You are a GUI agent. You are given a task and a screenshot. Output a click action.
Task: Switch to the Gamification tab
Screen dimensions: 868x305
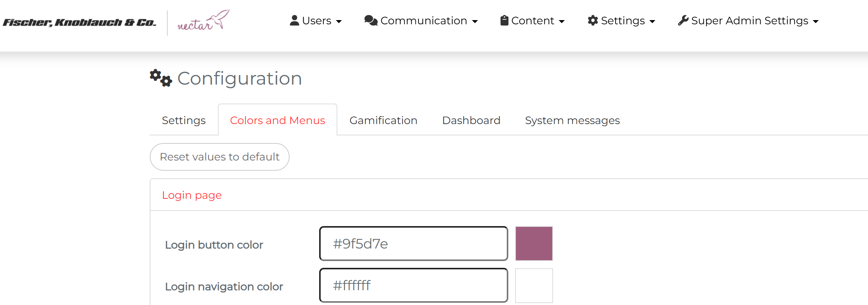(383, 120)
